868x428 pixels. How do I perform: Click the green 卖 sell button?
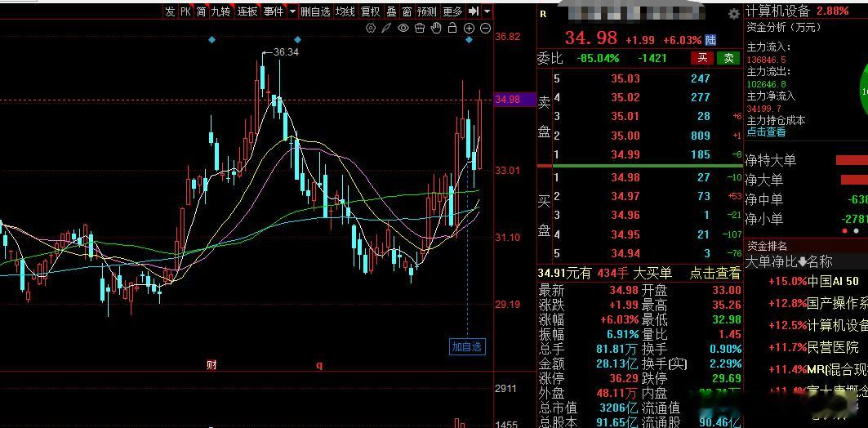pyautogui.click(x=728, y=58)
